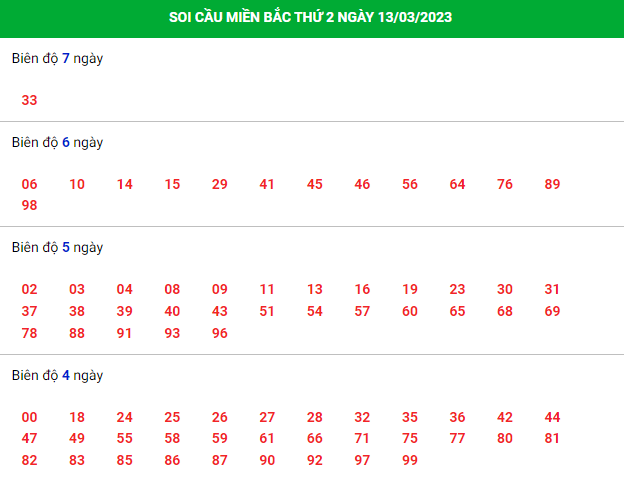Click number 89 in the 6-day list
This screenshot has height=479, width=624.
552,184
